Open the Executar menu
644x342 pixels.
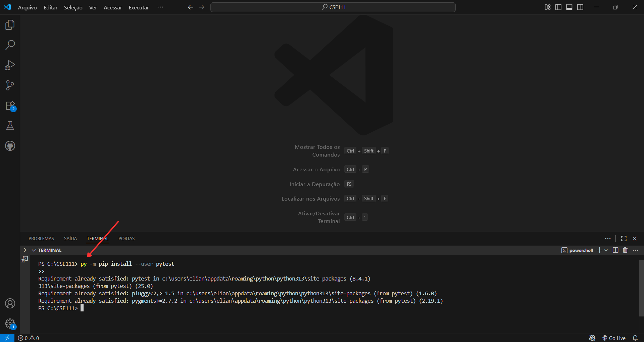point(139,7)
